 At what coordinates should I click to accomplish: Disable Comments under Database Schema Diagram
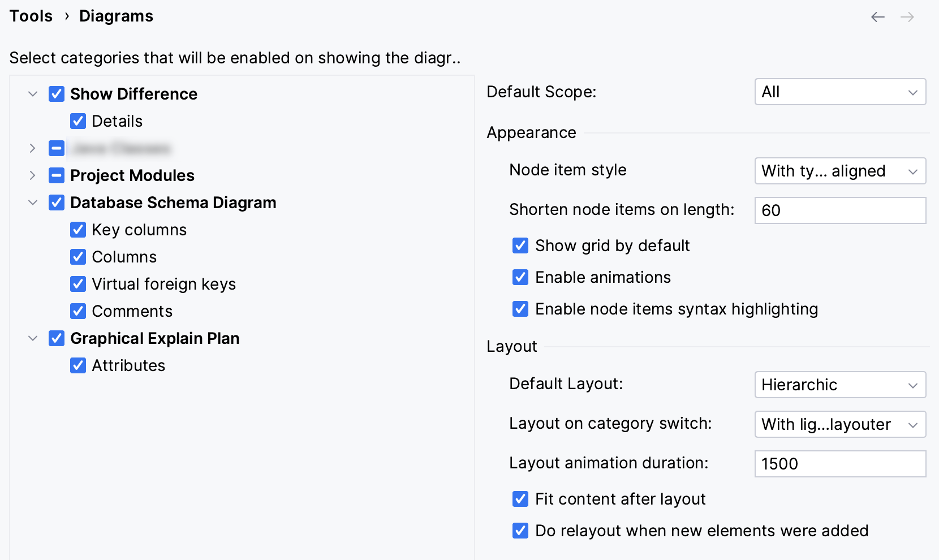tap(79, 311)
